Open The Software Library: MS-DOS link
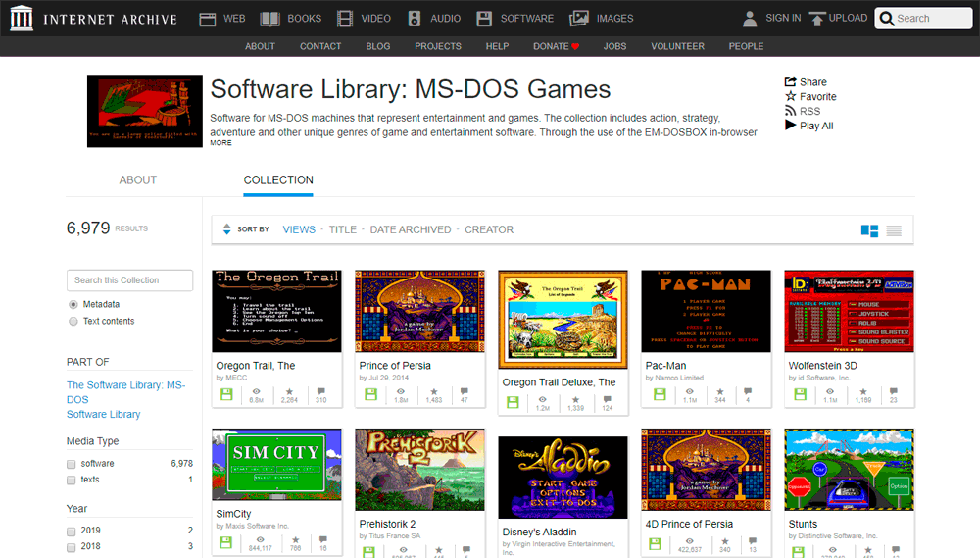This screenshot has width=980, height=558. pos(125,392)
